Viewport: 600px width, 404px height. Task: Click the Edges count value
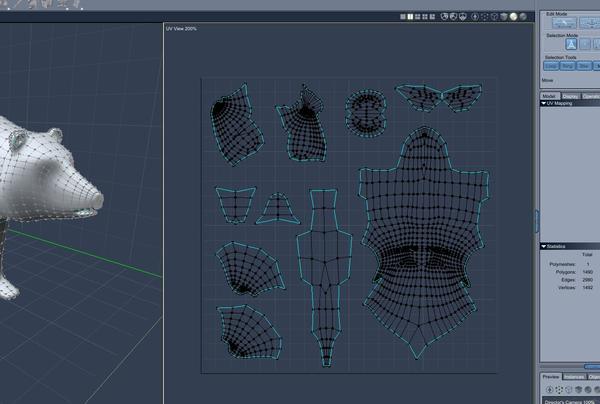coord(588,280)
